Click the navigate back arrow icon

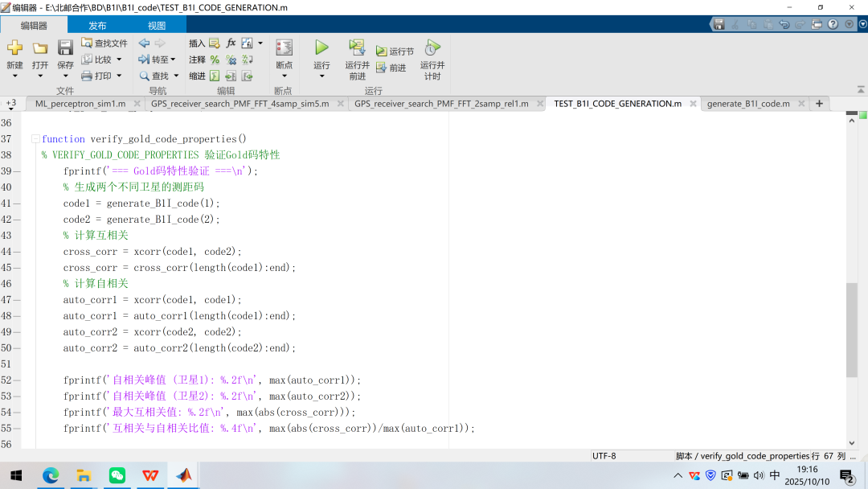pyautogui.click(x=144, y=43)
